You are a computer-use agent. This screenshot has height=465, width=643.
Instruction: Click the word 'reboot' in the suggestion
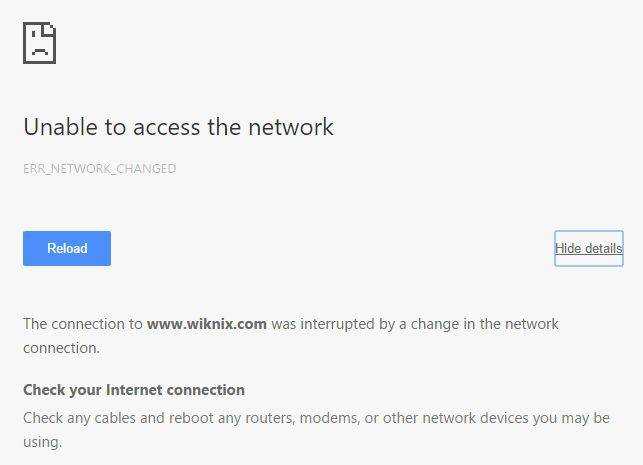coord(191,418)
